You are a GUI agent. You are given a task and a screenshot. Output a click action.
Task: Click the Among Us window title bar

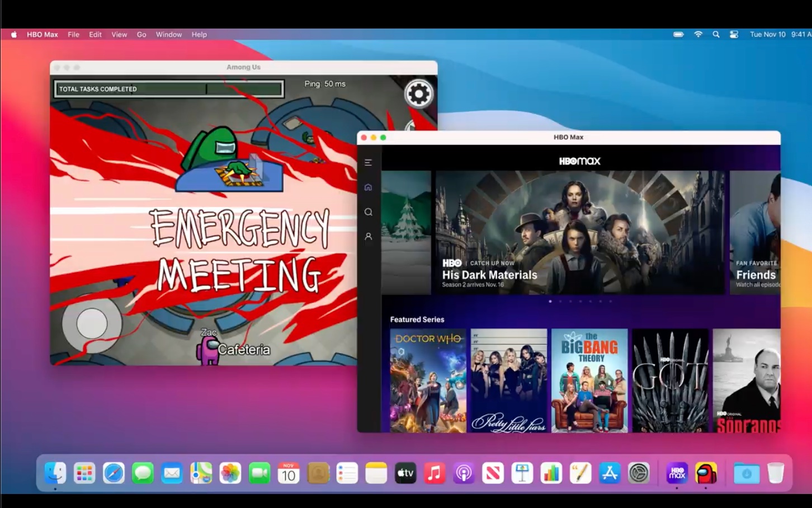point(244,67)
